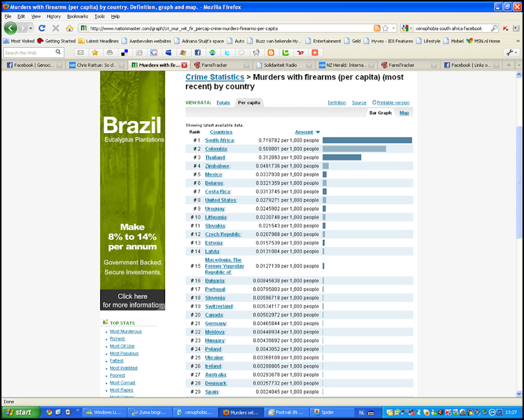
Task: Open the toolbar wrench settings button
Action: (512, 52)
